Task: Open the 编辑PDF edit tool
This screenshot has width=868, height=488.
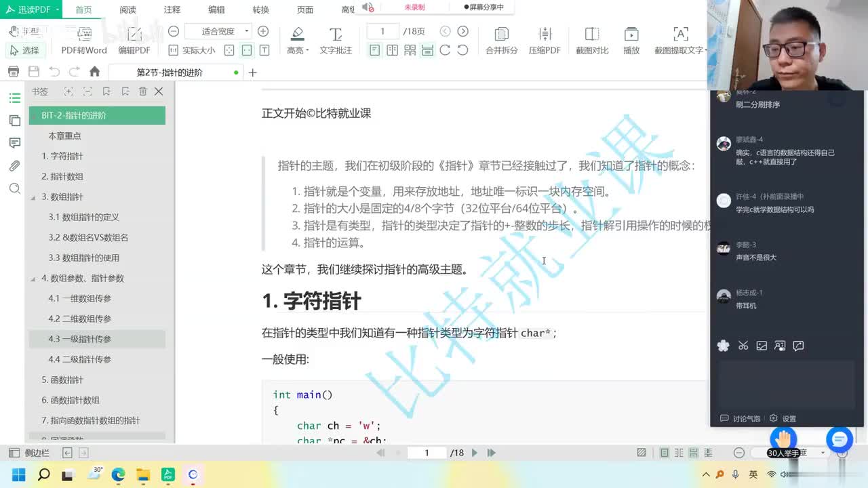Action: point(134,41)
